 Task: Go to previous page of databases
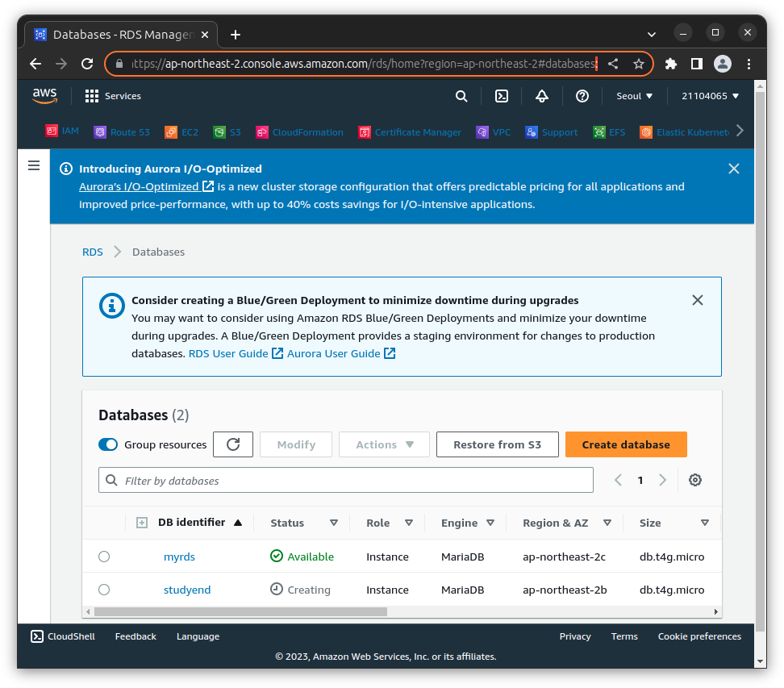(619, 480)
